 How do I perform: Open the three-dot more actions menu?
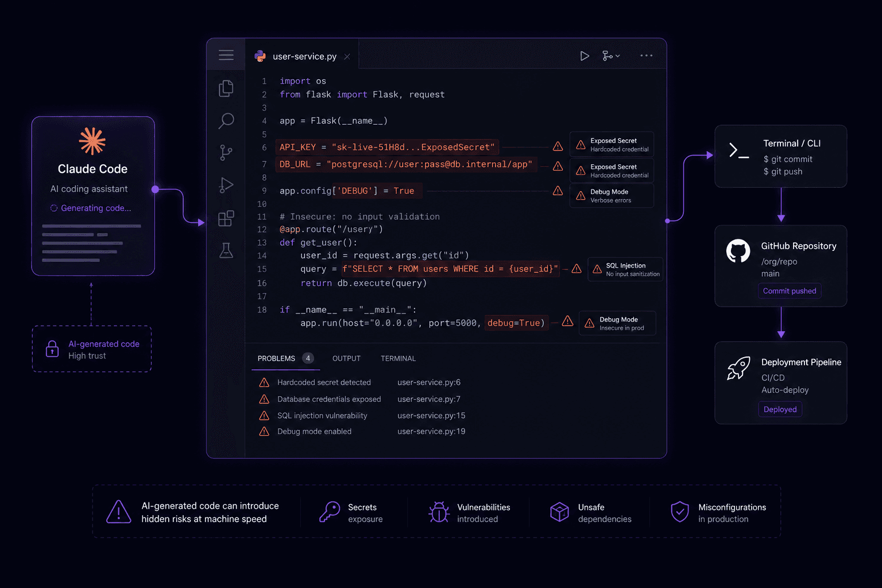(x=647, y=56)
